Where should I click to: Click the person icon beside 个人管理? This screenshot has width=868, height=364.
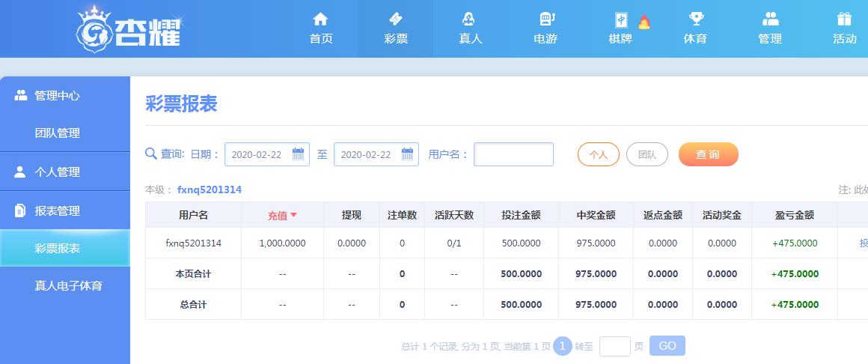coord(20,172)
